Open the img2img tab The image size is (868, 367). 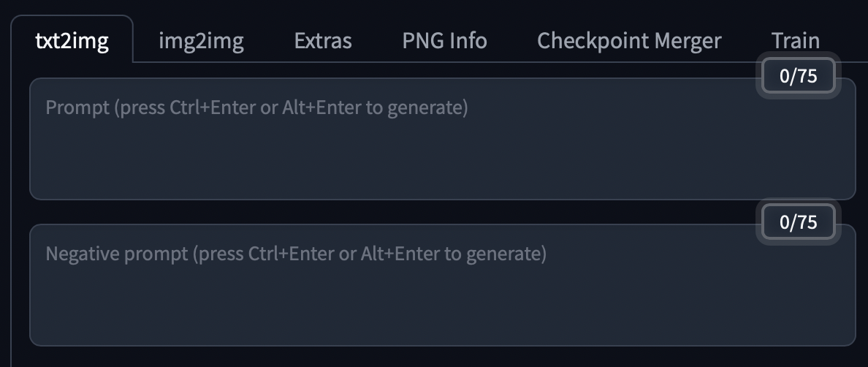pyautogui.click(x=201, y=40)
